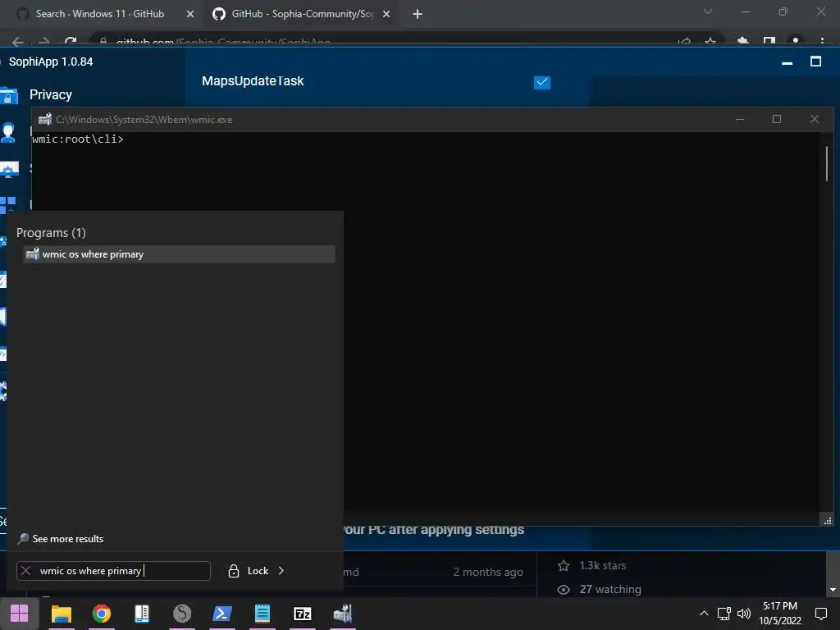The image size is (840, 630).
Task: Click the wmic.exe window title bar icon
Action: point(45,119)
